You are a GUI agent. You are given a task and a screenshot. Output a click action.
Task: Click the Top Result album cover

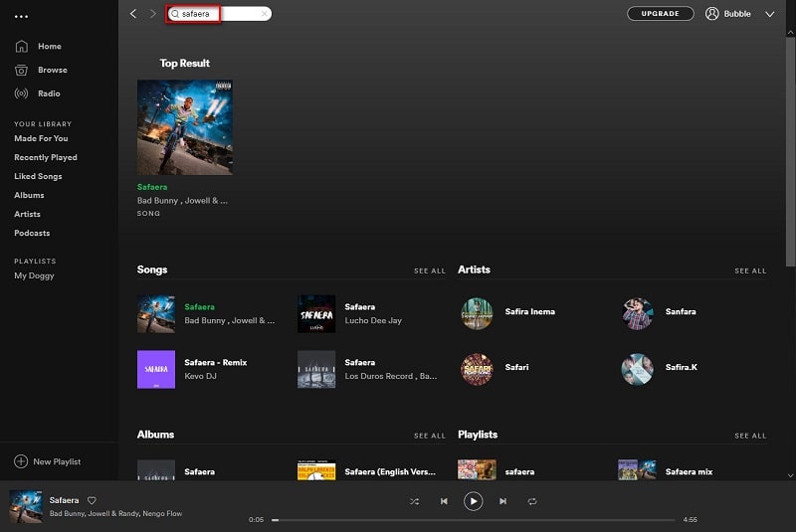point(185,127)
